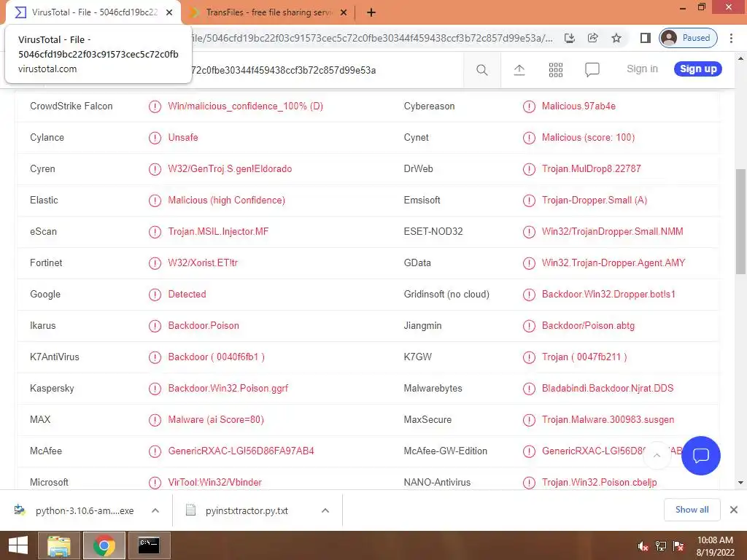Click the Malwarebytes detection warning icon
The width and height of the screenshot is (747, 560).
(529, 389)
